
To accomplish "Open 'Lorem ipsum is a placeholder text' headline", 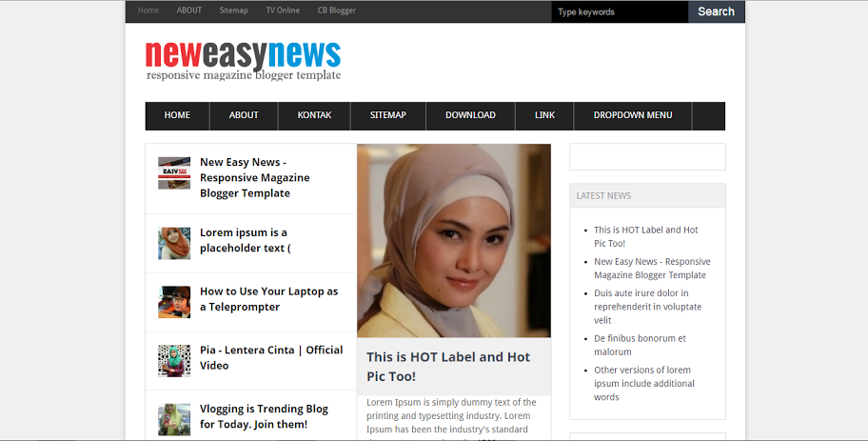I will (246, 240).
